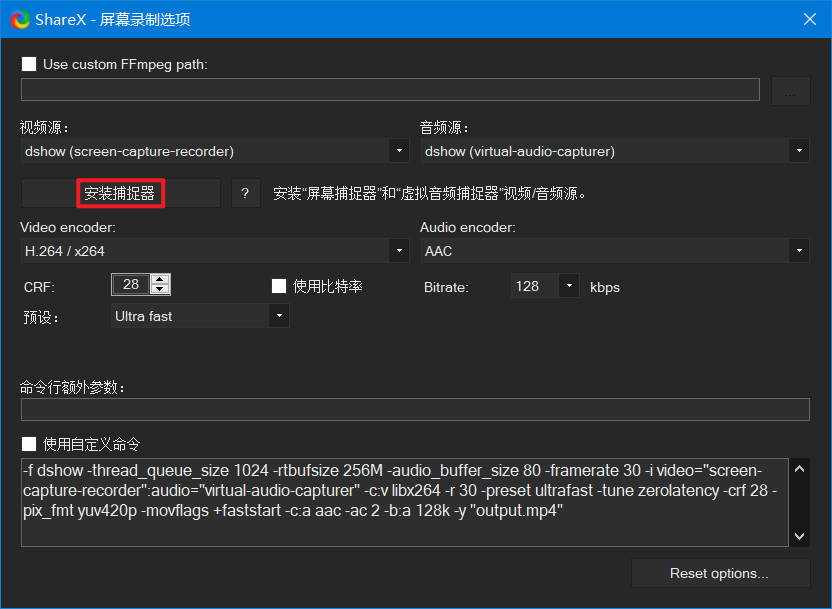Click the 安装捕捉器 install button
Viewport: 832px width, 609px height.
[x=120, y=193]
